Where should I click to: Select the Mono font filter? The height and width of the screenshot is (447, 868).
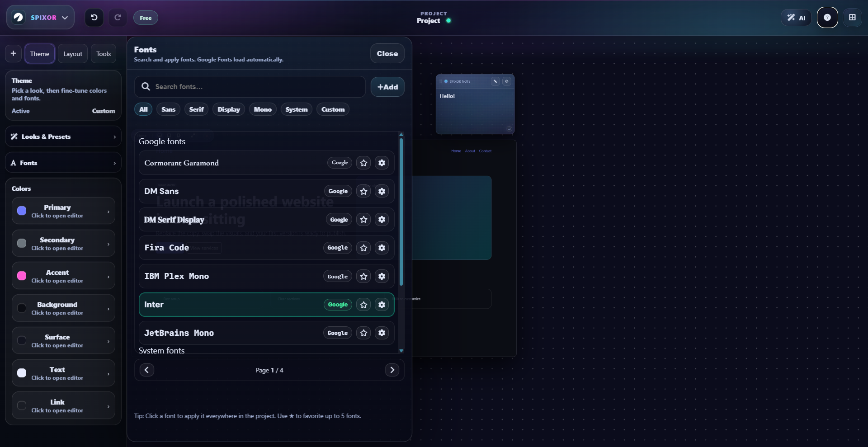(262, 109)
